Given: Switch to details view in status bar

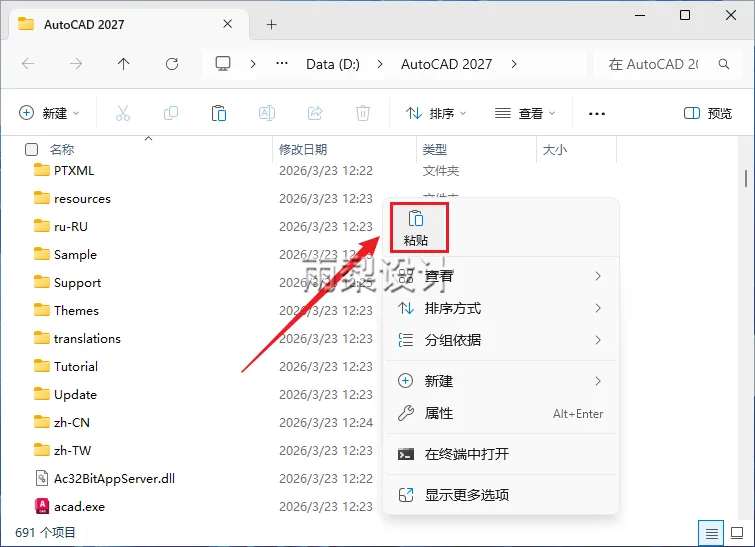Looking at the screenshot, I should [711, 533].
